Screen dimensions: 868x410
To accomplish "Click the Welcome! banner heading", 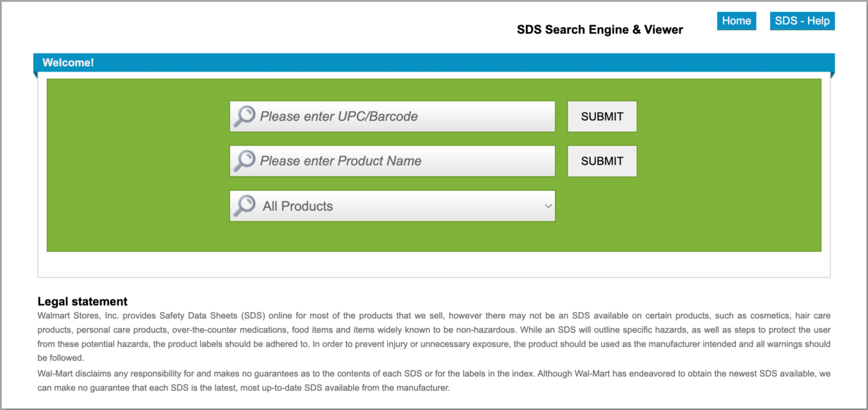I will pos(68,63).
